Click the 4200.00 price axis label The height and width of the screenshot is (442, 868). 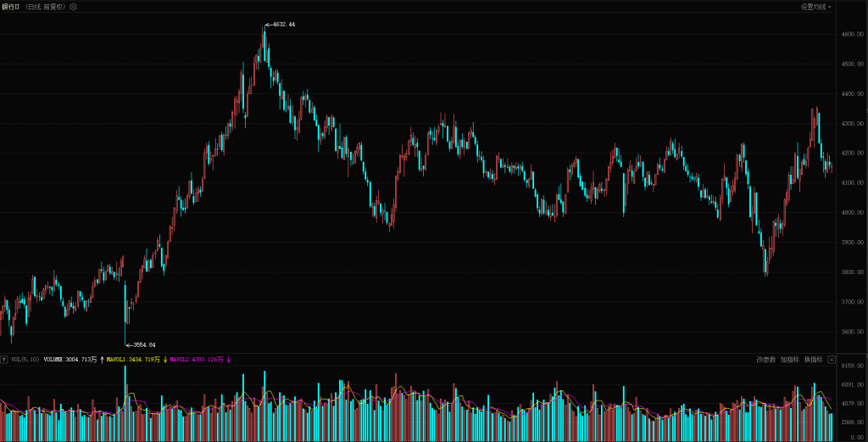(x=853, y=154)
